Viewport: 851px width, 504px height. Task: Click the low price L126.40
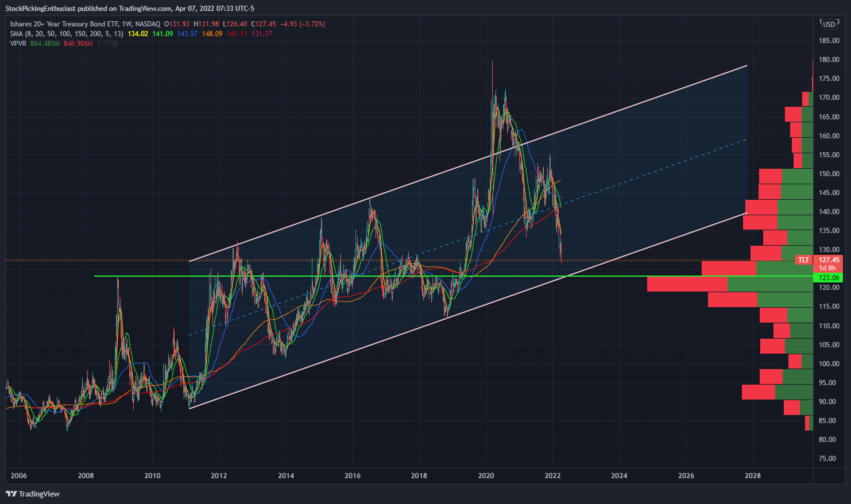[x=235, y=24]
